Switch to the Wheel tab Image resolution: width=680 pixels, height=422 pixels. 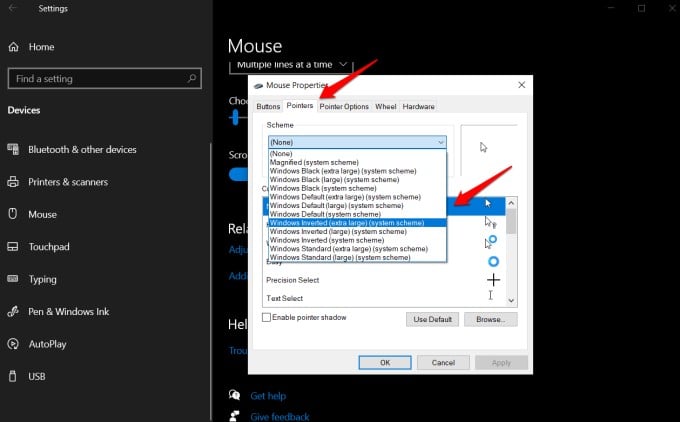(386, 107)
